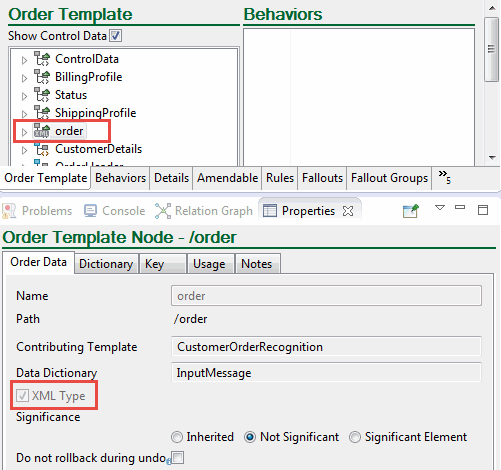Click the Data Dictionary field
The height and width of the screenshot is (470, 501).
coord(326,373)
